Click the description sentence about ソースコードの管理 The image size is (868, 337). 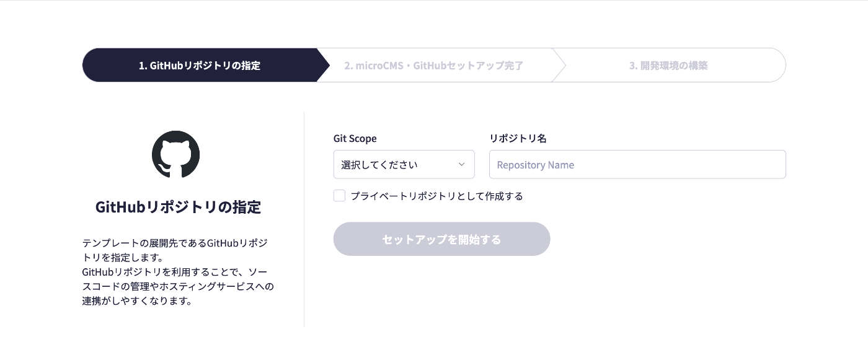(x=178, y=286)
